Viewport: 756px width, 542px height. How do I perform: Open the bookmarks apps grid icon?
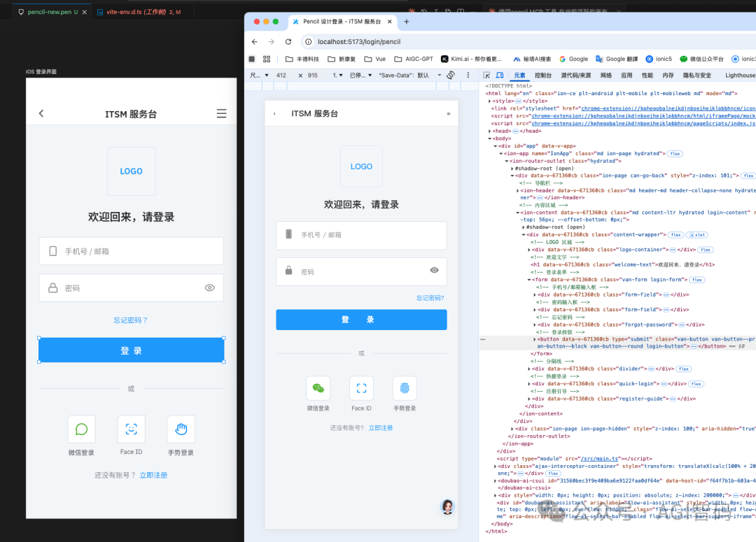coord(267,59)
